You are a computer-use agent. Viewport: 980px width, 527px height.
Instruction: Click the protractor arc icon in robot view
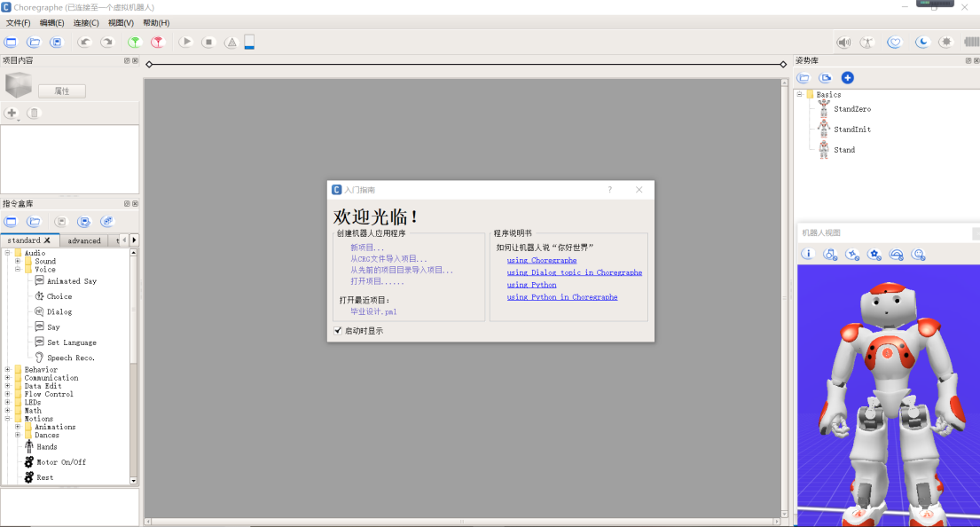coord(897,254)
